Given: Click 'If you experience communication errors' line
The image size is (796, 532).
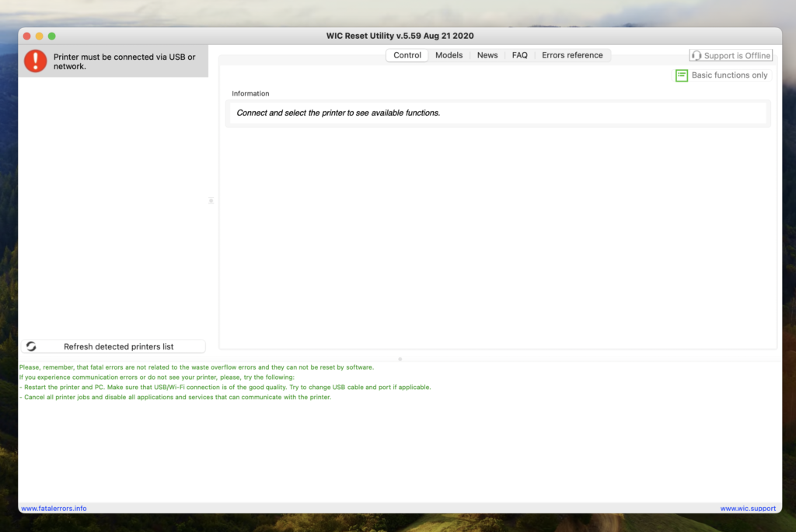Looking at the screenshot, I should point(157,377).
